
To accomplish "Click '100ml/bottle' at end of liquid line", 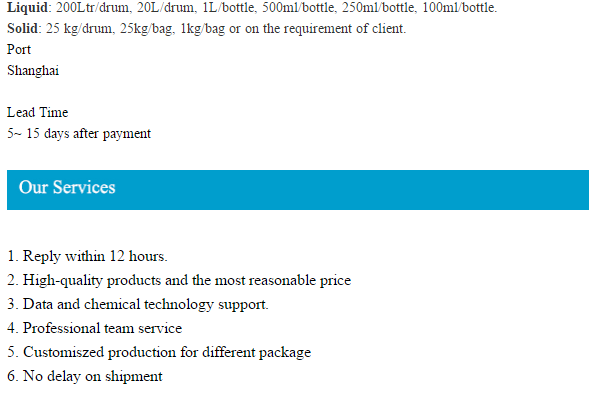I will pos(459,8).
